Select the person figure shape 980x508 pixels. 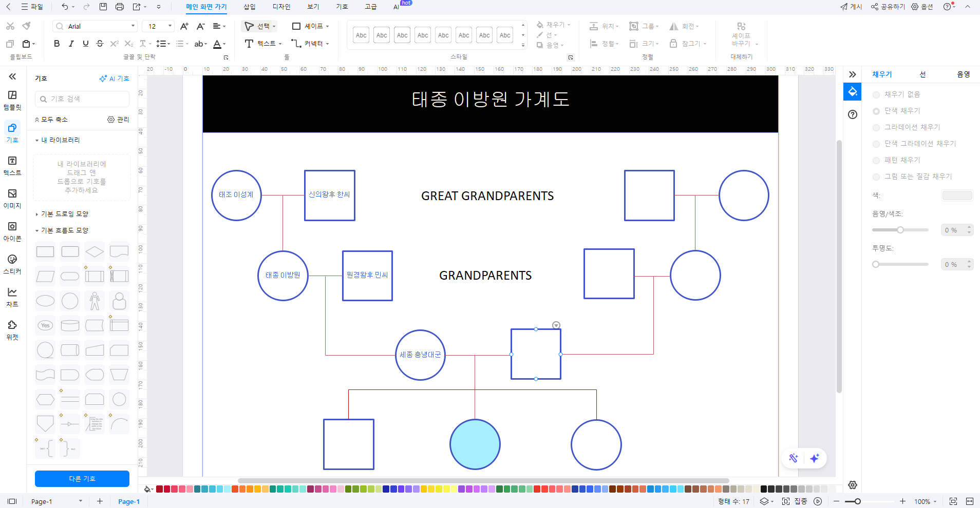coord(95,301)
